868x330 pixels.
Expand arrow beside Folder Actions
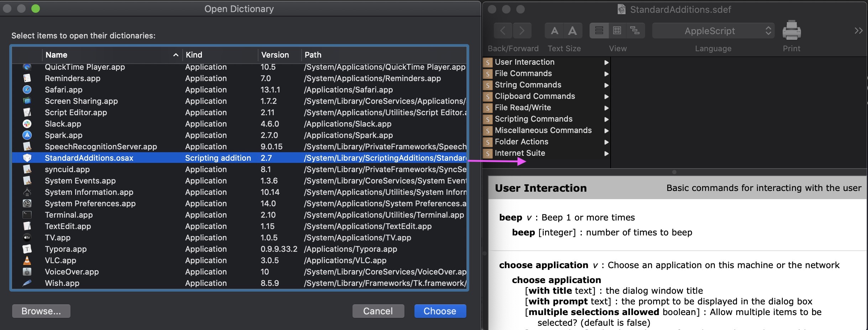pos(606,142)
